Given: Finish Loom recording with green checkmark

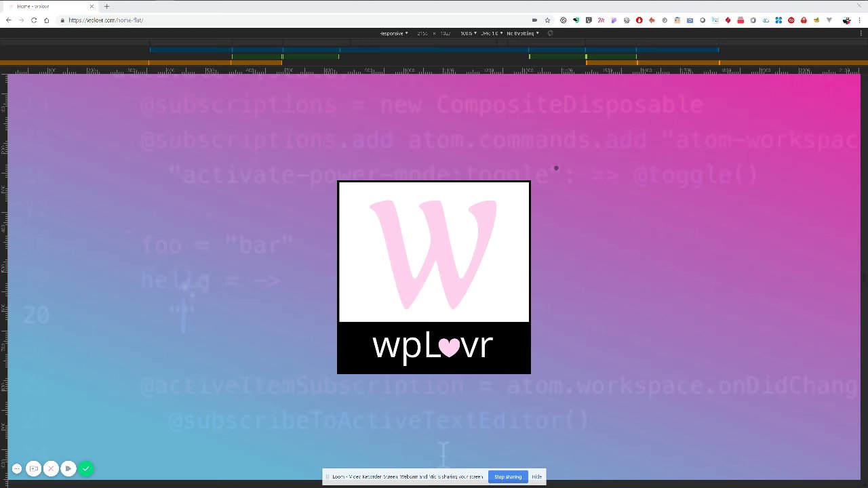Looking at the screenshot, I should 86,468.
